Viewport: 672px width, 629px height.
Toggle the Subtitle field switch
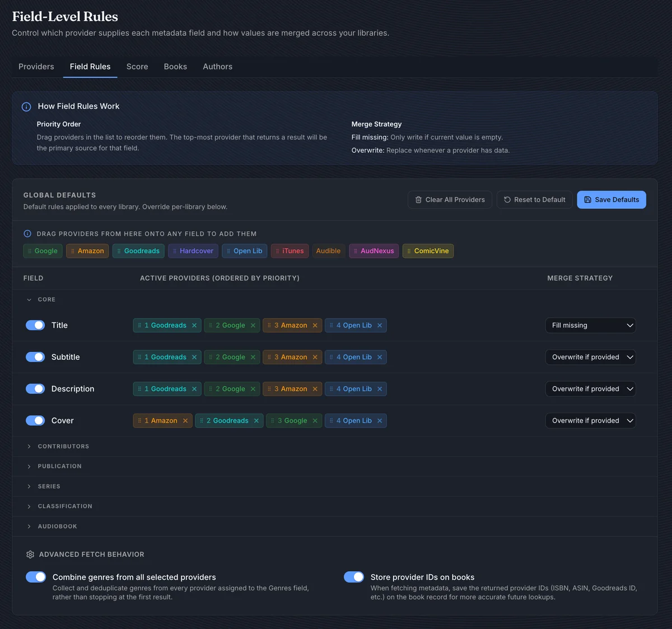(35, 357)
